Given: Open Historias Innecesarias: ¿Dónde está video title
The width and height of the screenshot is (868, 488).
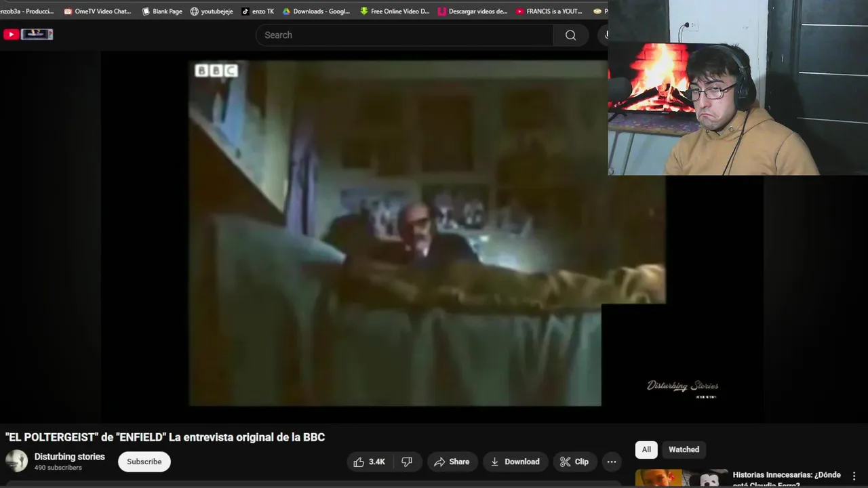Looking at the screenshot, I should click(787, 479).
